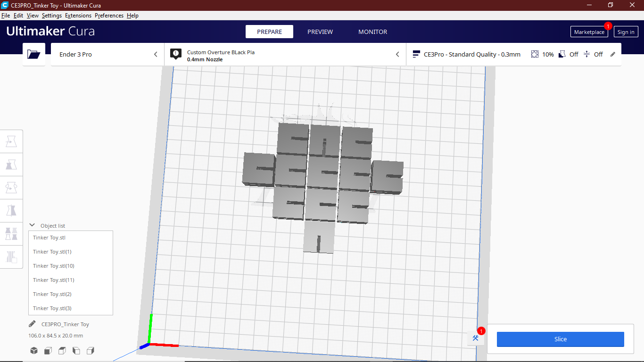Expand the Ender 3 Pro printer selector
Viewport: 644px width, 362px height.
click(107, 54)
